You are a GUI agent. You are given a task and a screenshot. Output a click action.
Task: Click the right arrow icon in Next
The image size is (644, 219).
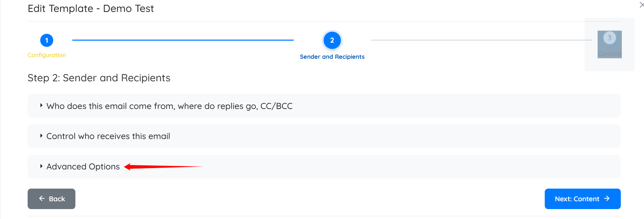[607, 199]
